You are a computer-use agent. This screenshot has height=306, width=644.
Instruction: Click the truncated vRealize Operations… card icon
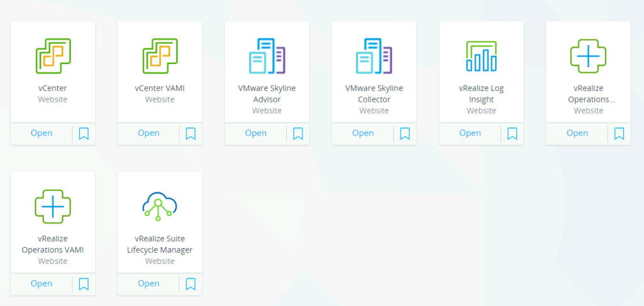click(588, 56)
